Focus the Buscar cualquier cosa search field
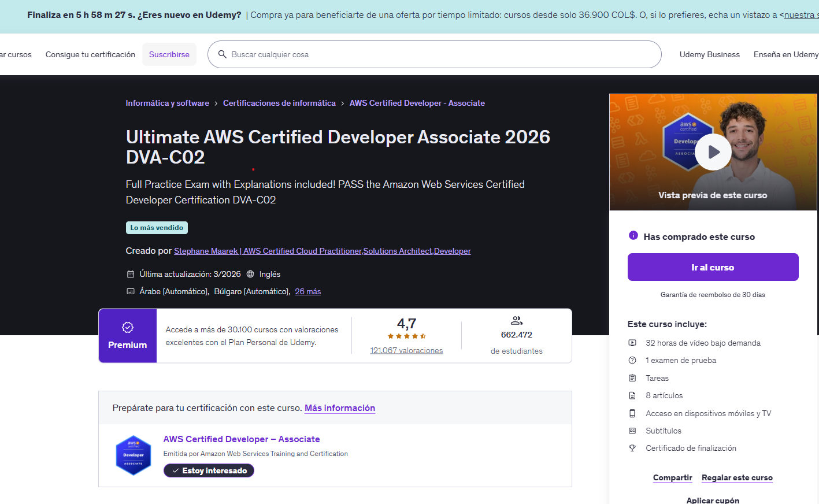819x504 pixels. coord(435,54)
